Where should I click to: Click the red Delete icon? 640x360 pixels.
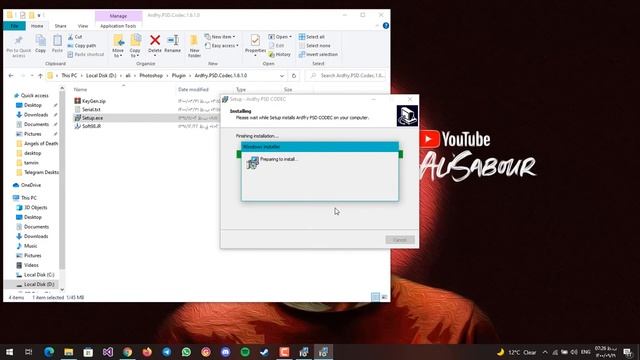click(x=155, y=40)
